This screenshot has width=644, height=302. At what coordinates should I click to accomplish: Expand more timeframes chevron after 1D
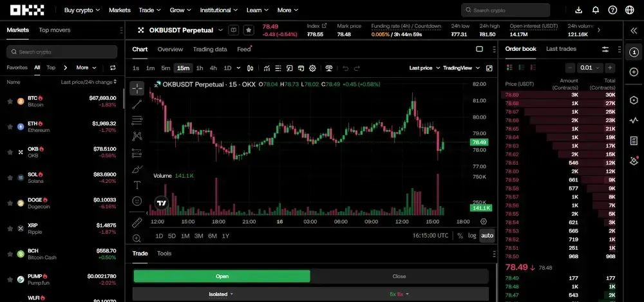(x=239, y=68)
